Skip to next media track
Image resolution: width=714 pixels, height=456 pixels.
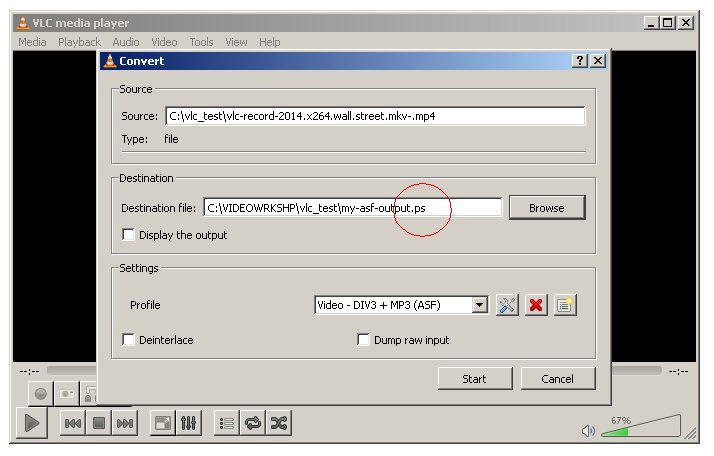pos(125,424)
